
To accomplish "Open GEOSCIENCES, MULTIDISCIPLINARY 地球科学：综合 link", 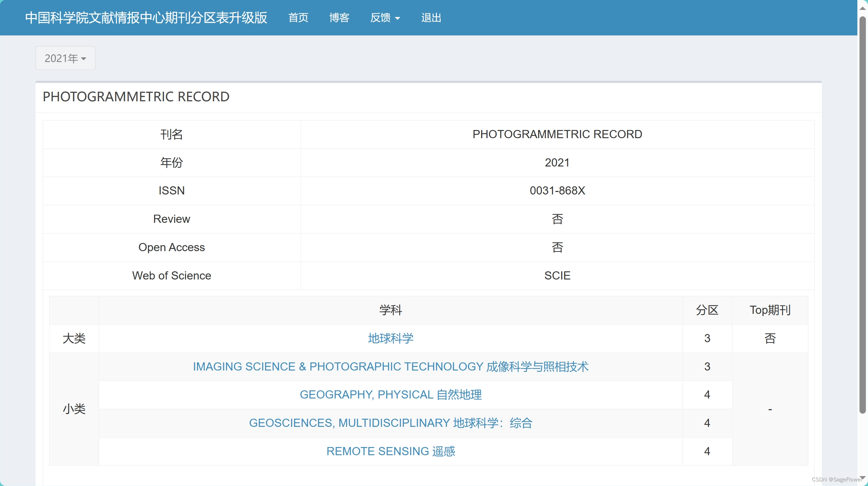I will point(391,423).
